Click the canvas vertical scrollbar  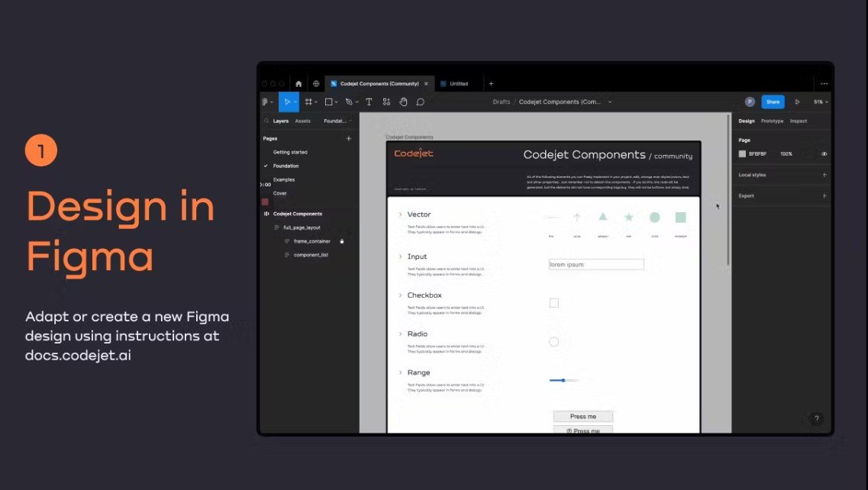point(728,190)
